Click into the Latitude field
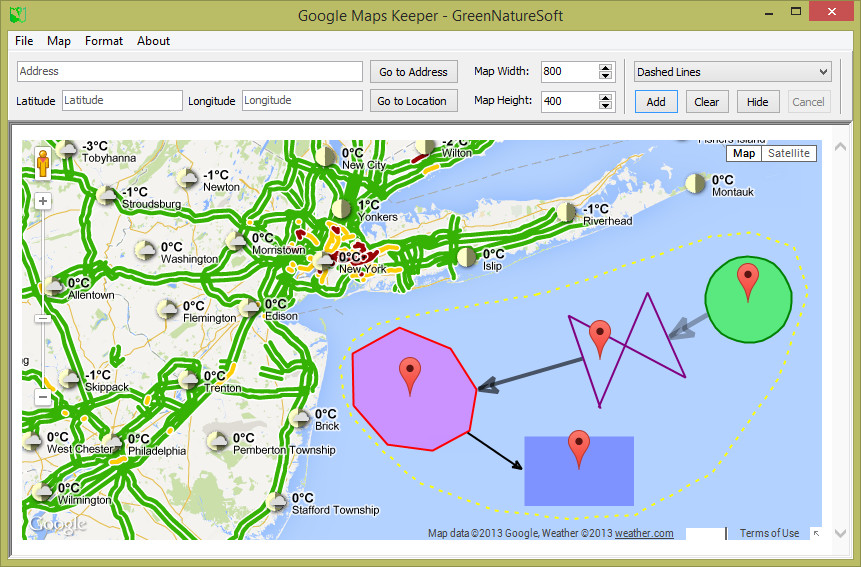Screen dimensions: 861x567 [x=122, y=100]
